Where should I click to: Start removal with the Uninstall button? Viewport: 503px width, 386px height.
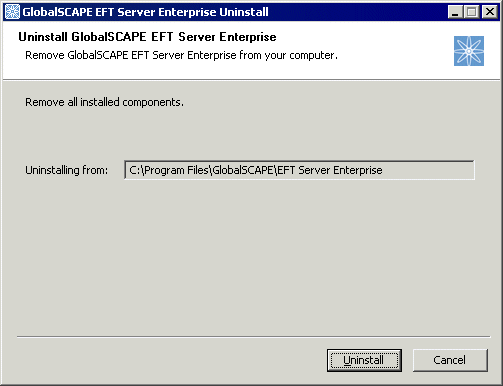point(364,360)
